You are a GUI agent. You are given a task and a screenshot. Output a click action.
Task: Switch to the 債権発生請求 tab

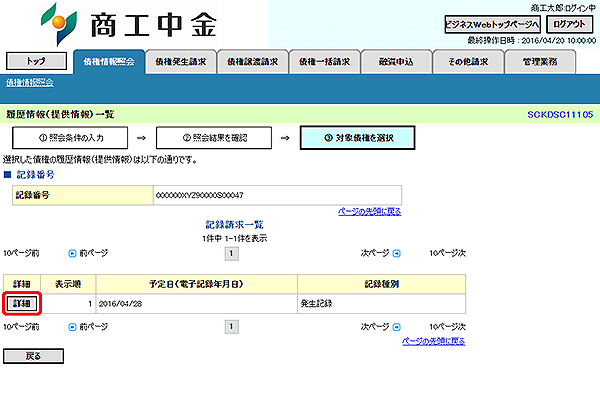181,62
